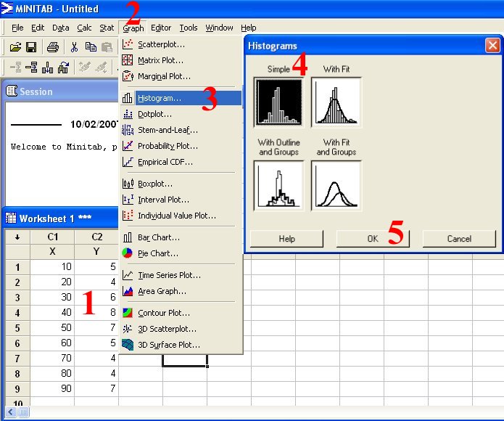Screen dimensions: 504x421
Task: Click the Probability Plot menu icon
Action: [128, 146]
